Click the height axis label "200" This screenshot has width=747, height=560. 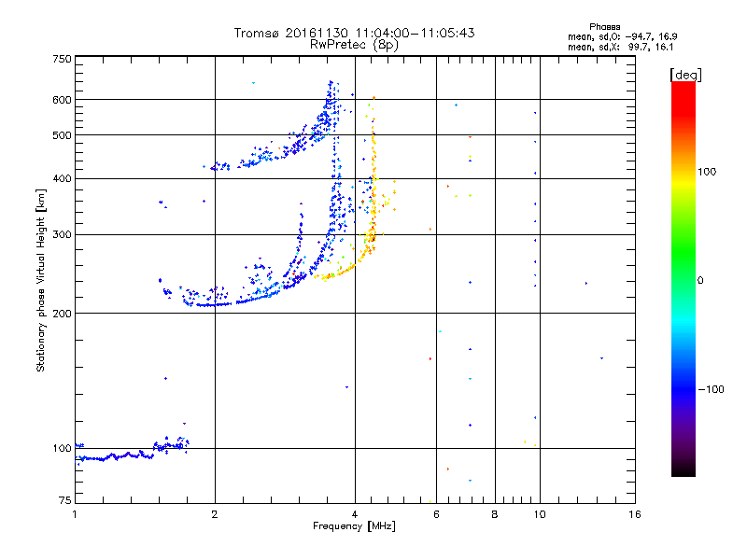(62, 314)
